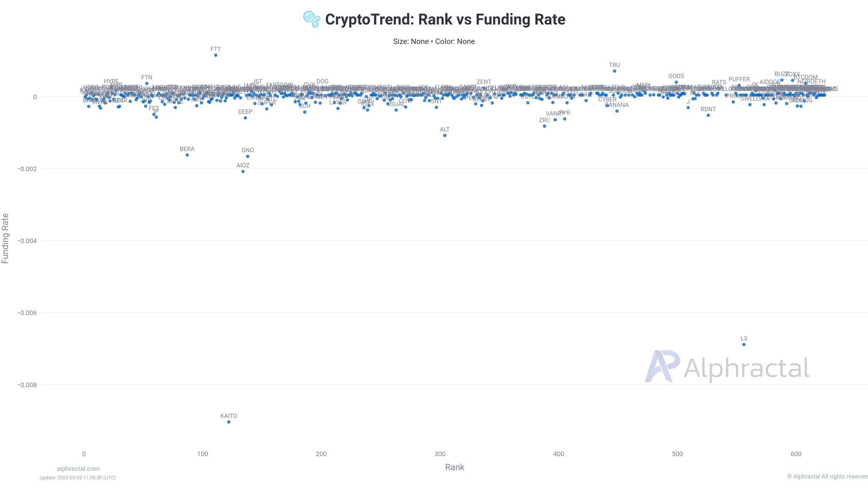
Task: Select the DEEP data point
Action: coord(245,118)
